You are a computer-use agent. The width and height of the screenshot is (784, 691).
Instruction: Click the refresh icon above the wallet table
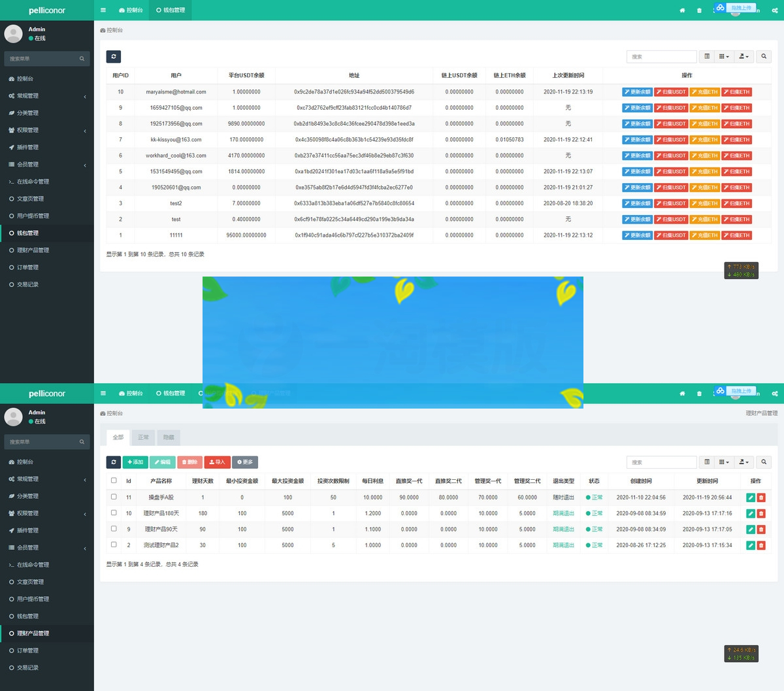pyautogui.click(x=114, y=57)
